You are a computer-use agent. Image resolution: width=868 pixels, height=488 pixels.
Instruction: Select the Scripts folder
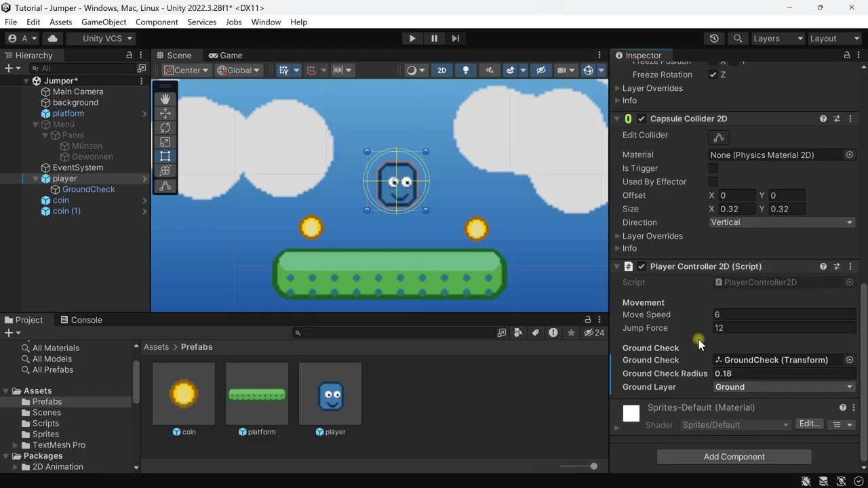tap(45, 423)
